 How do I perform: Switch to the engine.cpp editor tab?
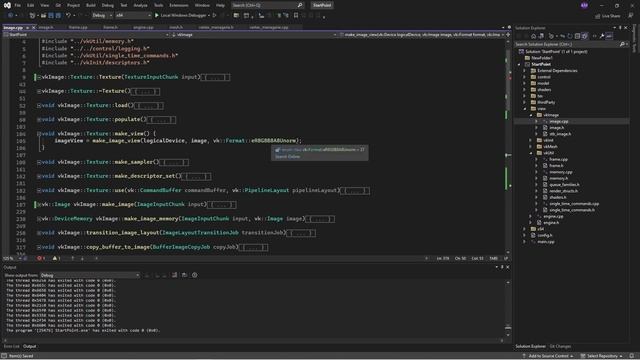point(143,27)
